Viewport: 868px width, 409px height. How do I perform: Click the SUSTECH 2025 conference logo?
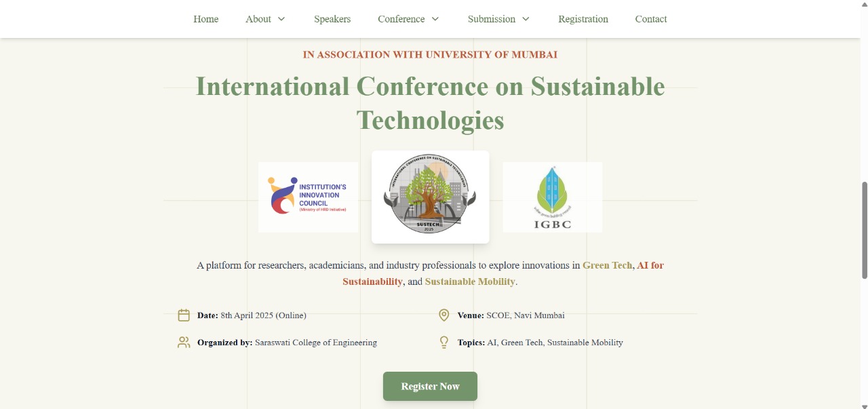(x=430, y=197)
